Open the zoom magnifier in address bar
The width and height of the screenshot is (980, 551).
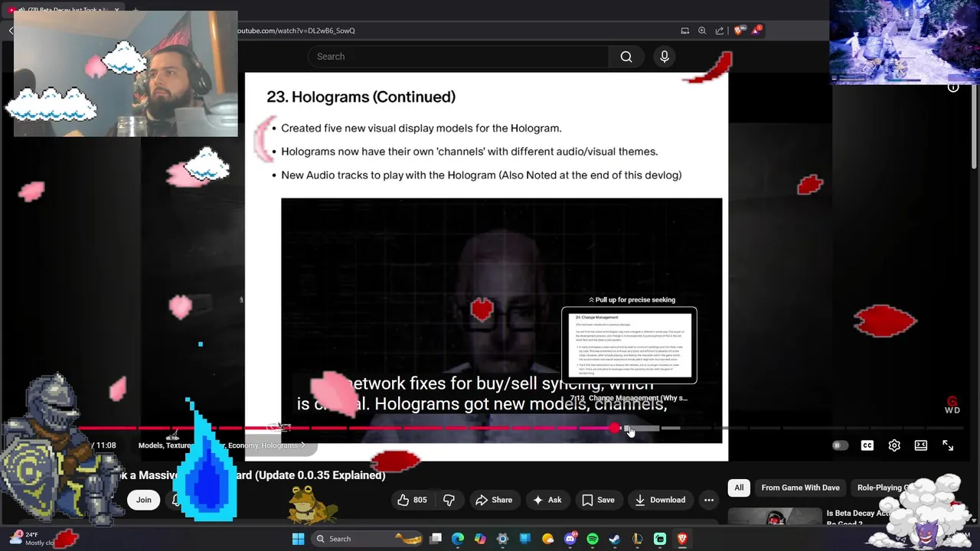pyautogui.click(x=702, y=31)
